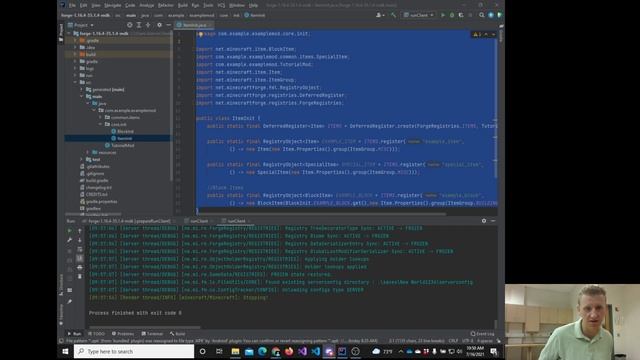Open the Navigate menu
640x360 pixels.
113,5
